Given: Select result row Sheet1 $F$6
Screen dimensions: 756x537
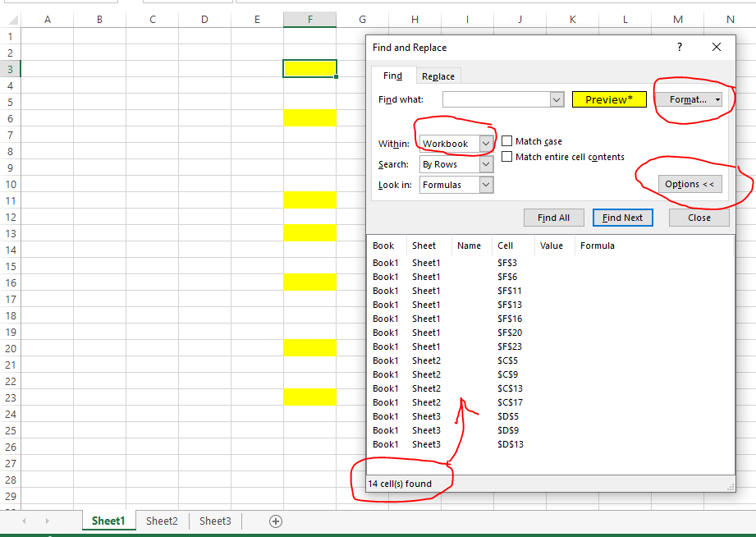Looking at the screenshot, I should click(x=551, y=277).
